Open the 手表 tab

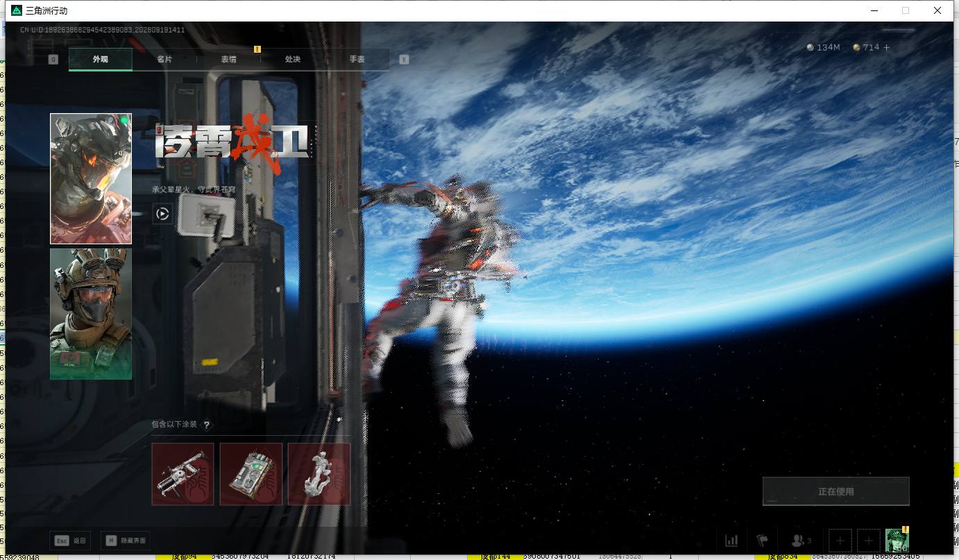pos(357,60)
